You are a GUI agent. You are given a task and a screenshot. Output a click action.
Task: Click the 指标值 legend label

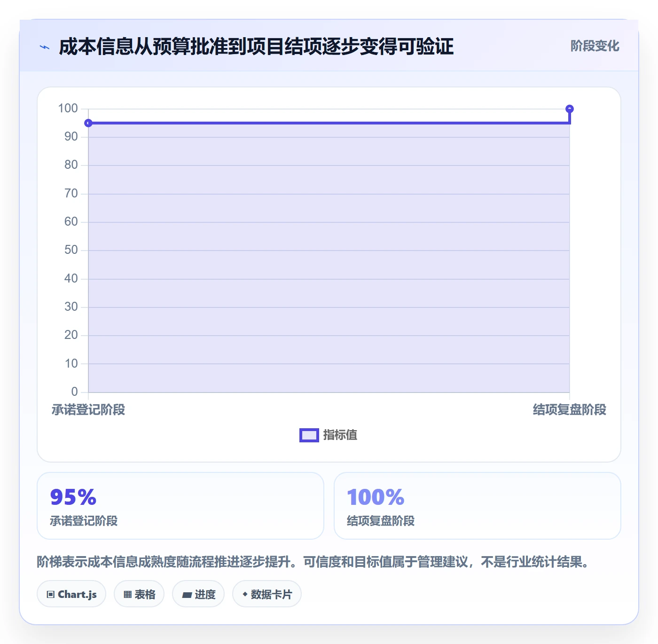(340, 435)
